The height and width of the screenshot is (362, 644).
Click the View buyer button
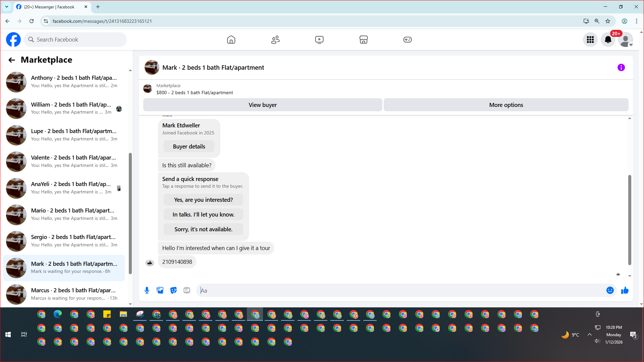coord(262,105)
